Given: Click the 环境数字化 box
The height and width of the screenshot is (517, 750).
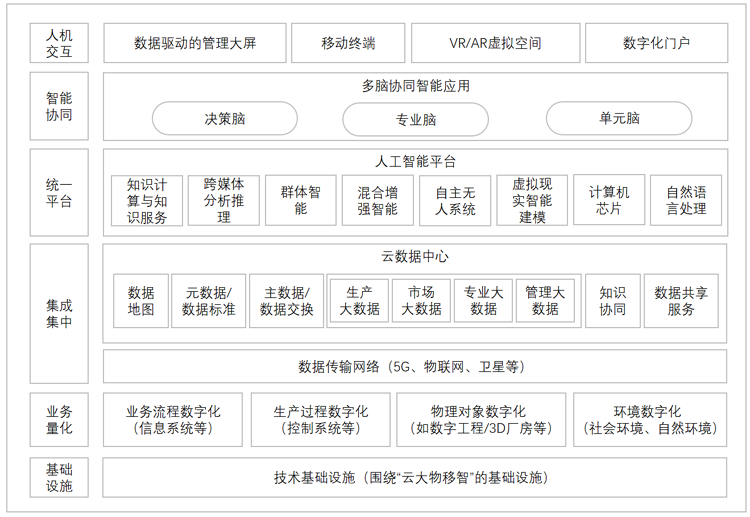Looking at the screenshot, I should [x=650, y=420].
